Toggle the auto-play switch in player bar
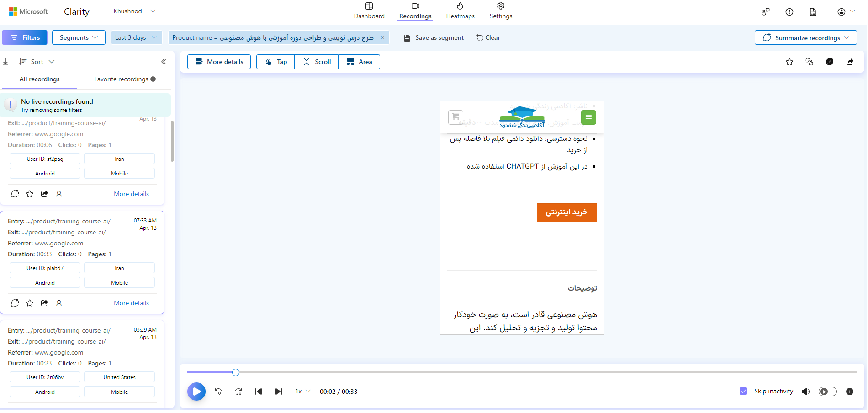 pos(828,392)
